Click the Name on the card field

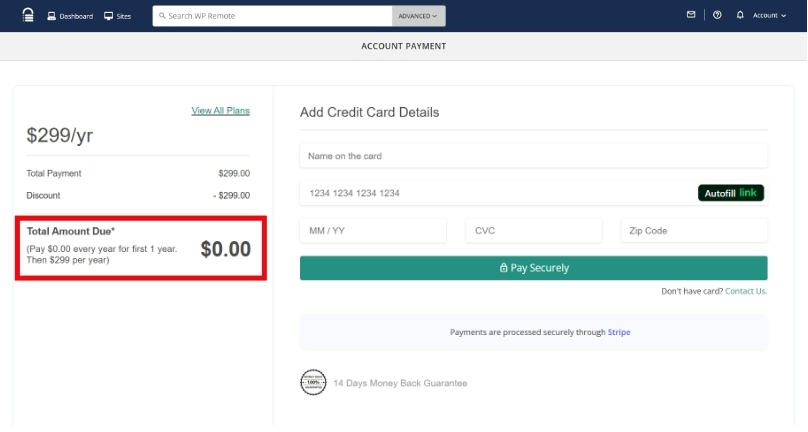pyautogui.click(x=533, y=156)
